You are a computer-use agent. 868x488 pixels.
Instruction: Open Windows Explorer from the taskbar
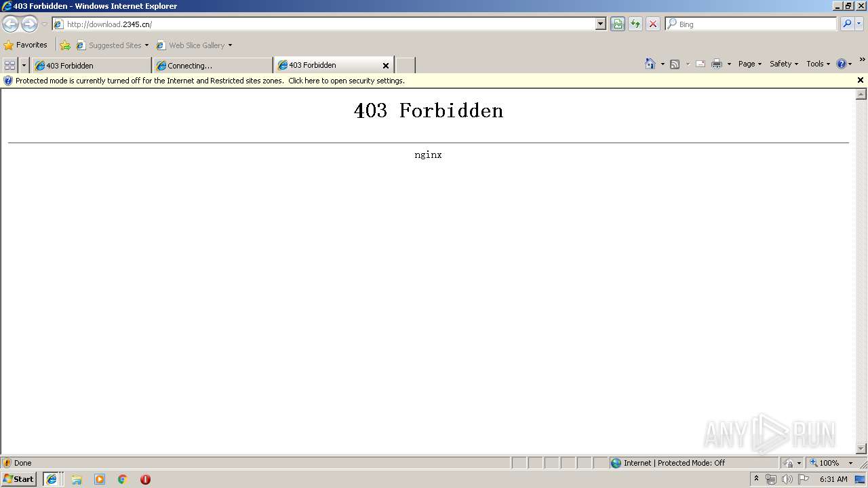pyautogui.click(x=77, y=479)
